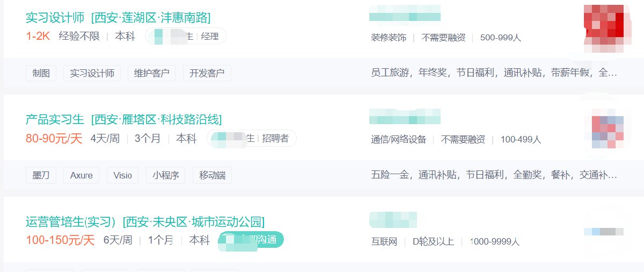The height and width of the screenshot is (272, 644).
Task: Open the blurred company name above 通信/网络设备
Action: tap(405, 116)
